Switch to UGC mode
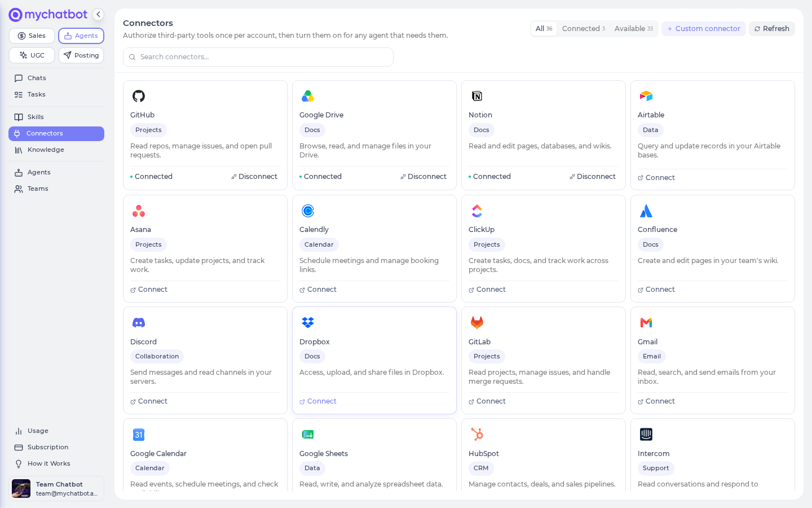The height and width of the screenshot is (508, 812). [32, 55]
